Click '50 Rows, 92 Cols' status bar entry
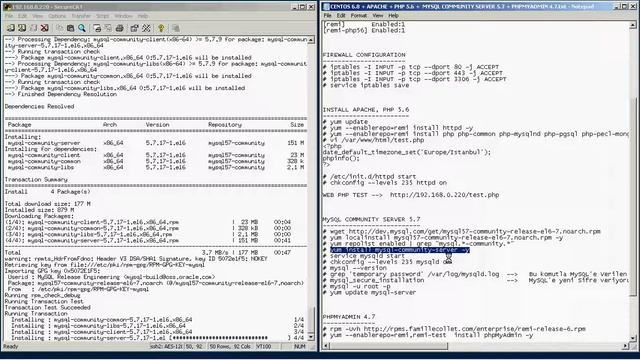This screenshot has height=360, width=640. point(231,347)
